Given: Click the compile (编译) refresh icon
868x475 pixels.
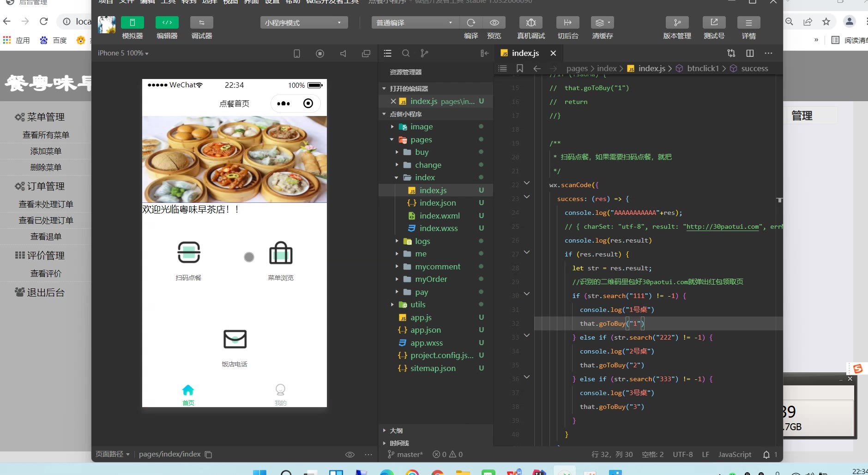Looking at the screenshot, I should coord(471,23).
